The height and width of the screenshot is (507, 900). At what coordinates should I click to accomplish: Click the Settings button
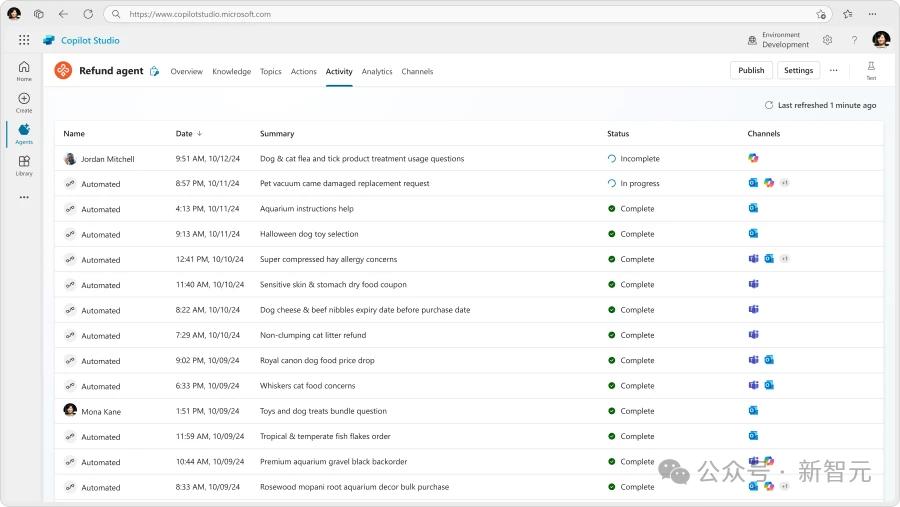798,70
